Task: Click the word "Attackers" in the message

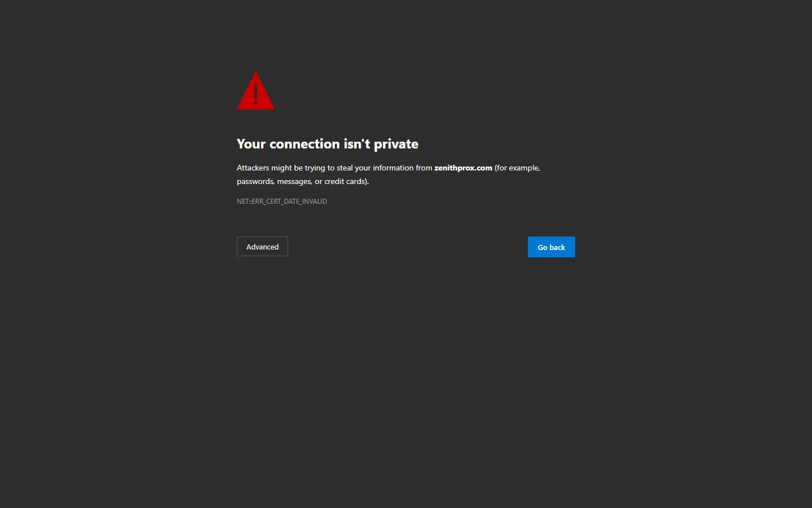Action: pyautogui.click(x=253, y=168)
